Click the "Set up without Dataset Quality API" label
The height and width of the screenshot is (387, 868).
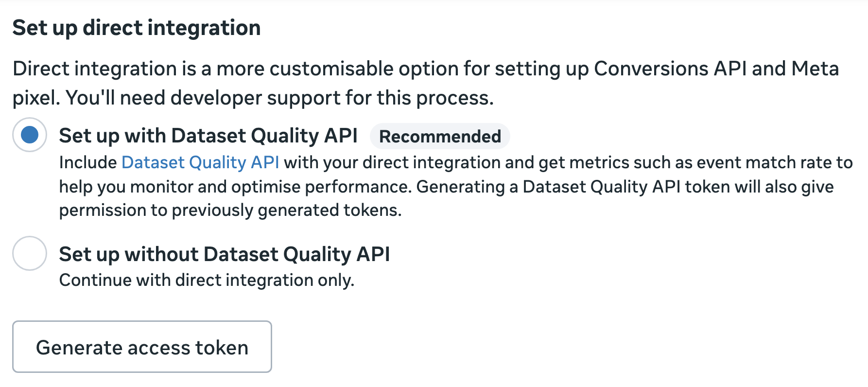coord(224,254)
